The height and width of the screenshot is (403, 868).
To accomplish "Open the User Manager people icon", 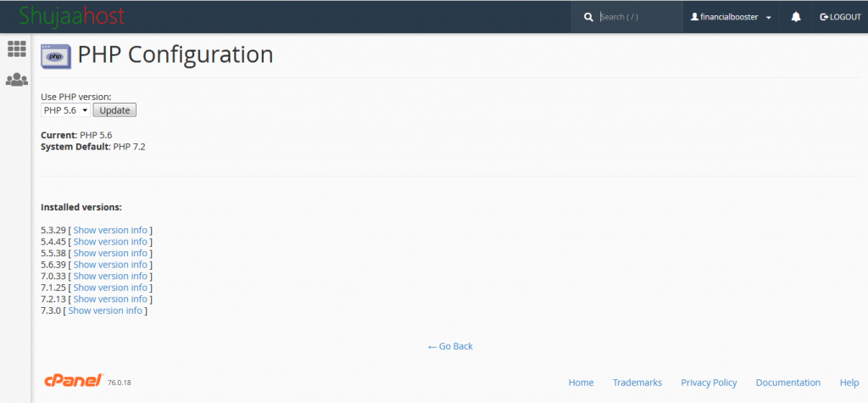I will pos(17,80).
